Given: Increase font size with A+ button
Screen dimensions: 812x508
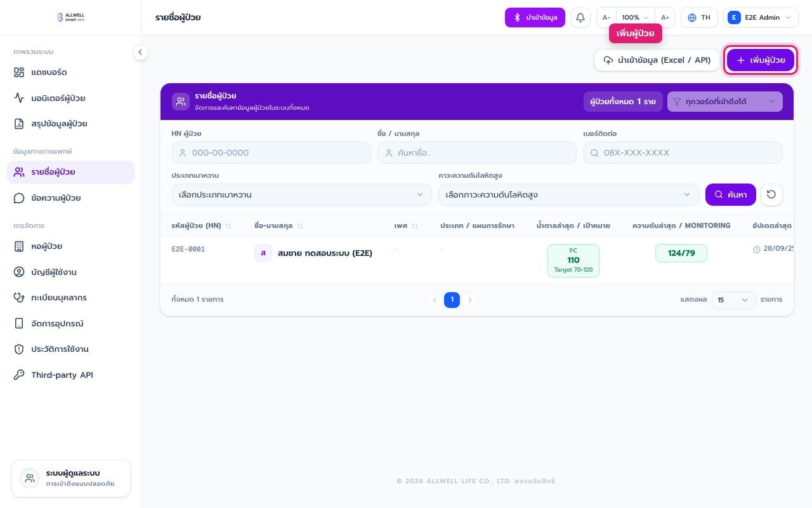Looking at the screenshot, I should coord(665,17).
